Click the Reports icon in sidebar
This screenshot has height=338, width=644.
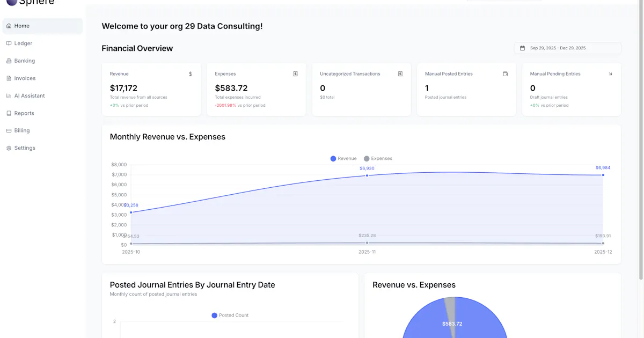(x=9, y=113)
